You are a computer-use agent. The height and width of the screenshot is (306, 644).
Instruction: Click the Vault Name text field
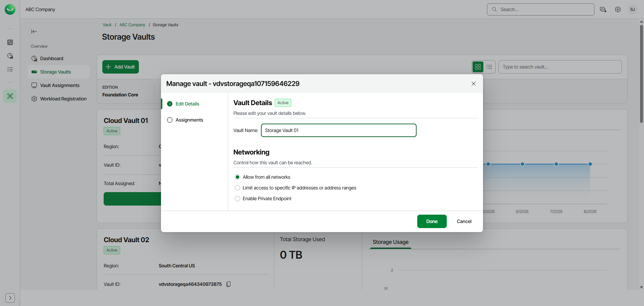[338, 130]
